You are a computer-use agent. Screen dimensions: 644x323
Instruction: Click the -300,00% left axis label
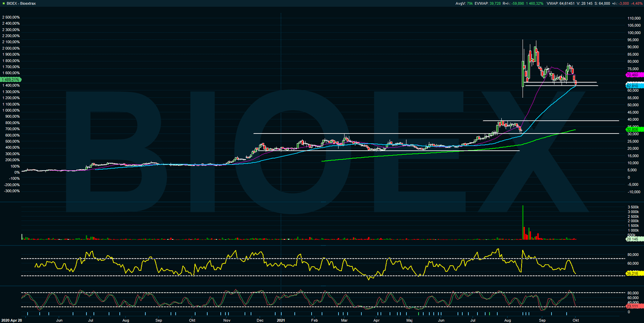tap(11, 191)
